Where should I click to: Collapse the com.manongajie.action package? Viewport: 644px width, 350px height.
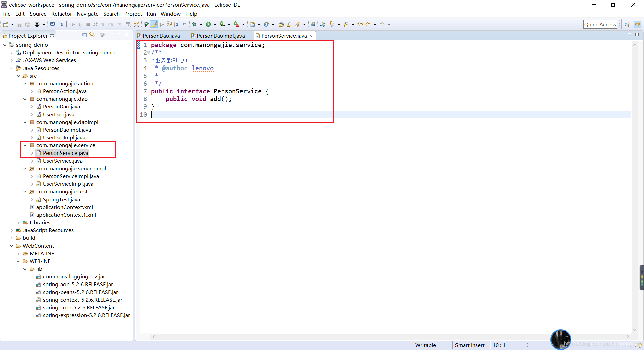click(25, 83)
